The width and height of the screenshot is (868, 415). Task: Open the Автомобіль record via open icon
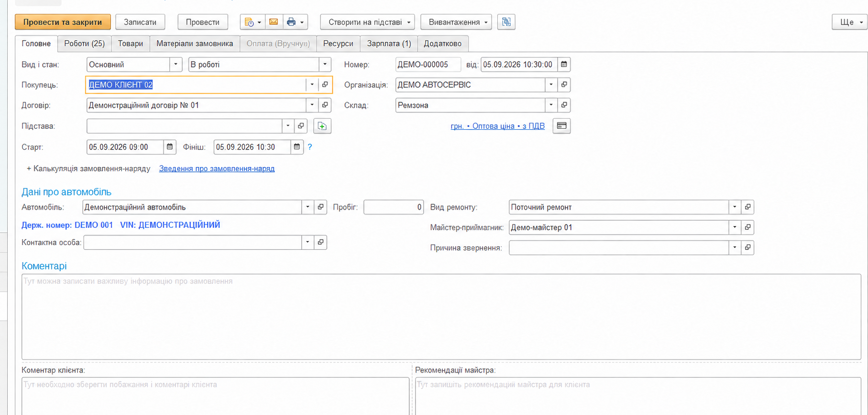[x=321, y=207]
